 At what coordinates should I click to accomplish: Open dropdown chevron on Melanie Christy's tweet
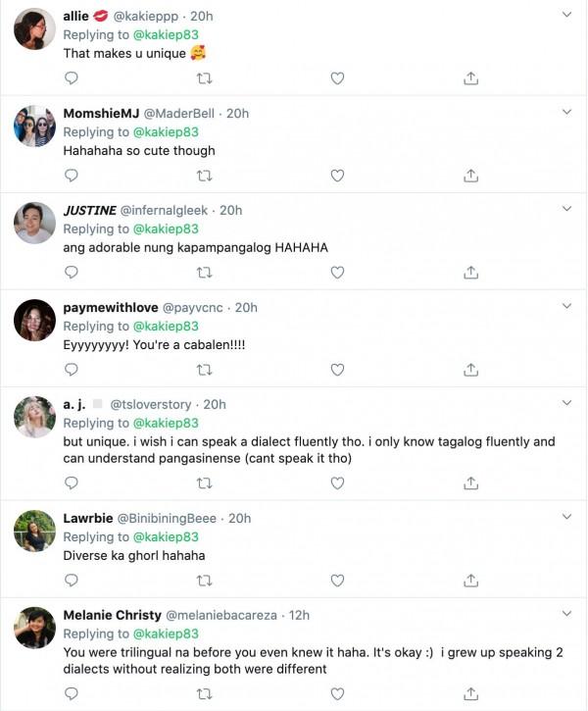567,615
